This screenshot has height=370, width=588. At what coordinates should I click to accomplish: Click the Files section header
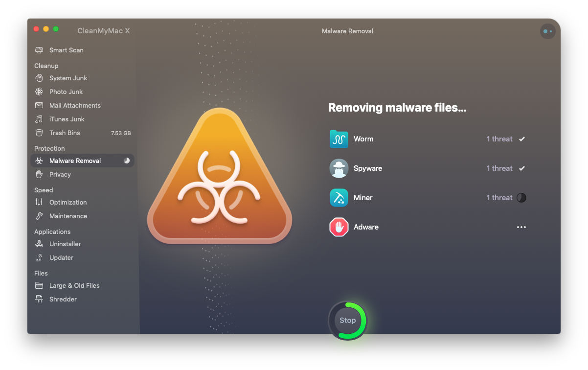tap(41, 274)
